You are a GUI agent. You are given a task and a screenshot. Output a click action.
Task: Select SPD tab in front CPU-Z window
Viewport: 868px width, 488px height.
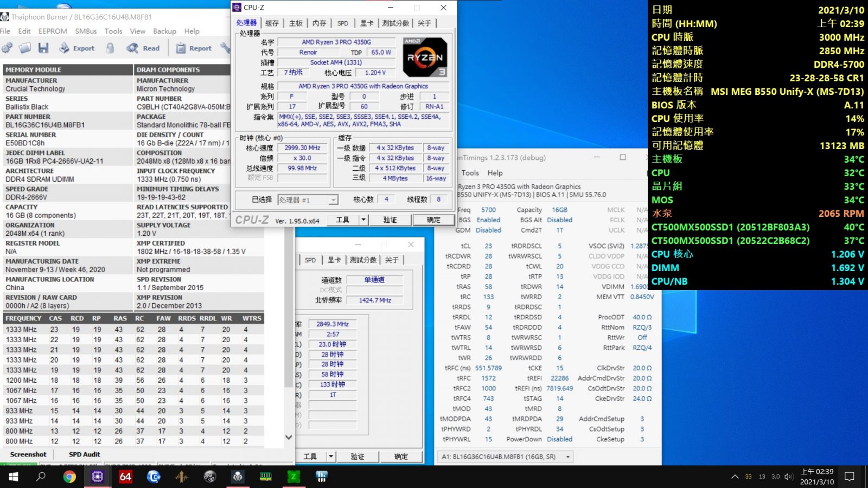click(x=343, y=23)
